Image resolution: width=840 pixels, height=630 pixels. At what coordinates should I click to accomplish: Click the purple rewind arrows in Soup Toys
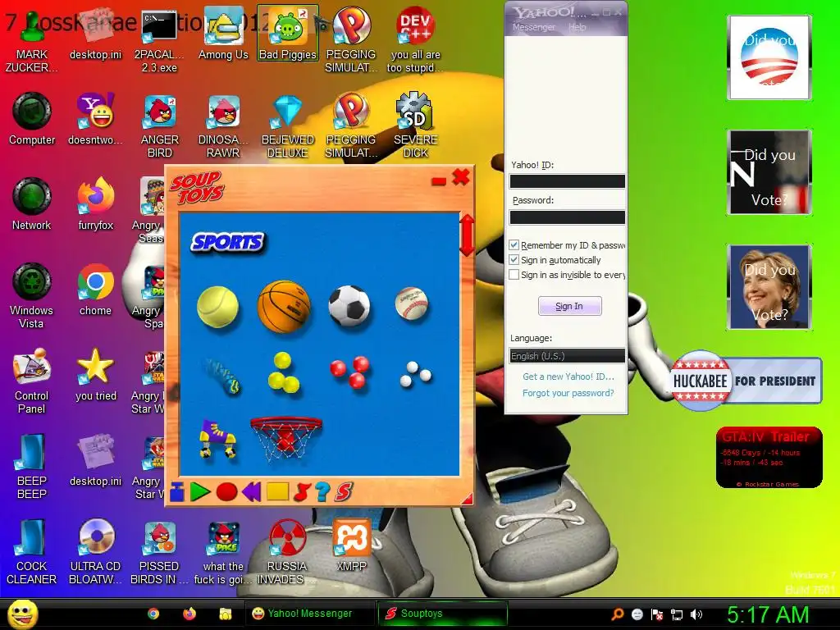pyautogui.click(x=251, y=492)
